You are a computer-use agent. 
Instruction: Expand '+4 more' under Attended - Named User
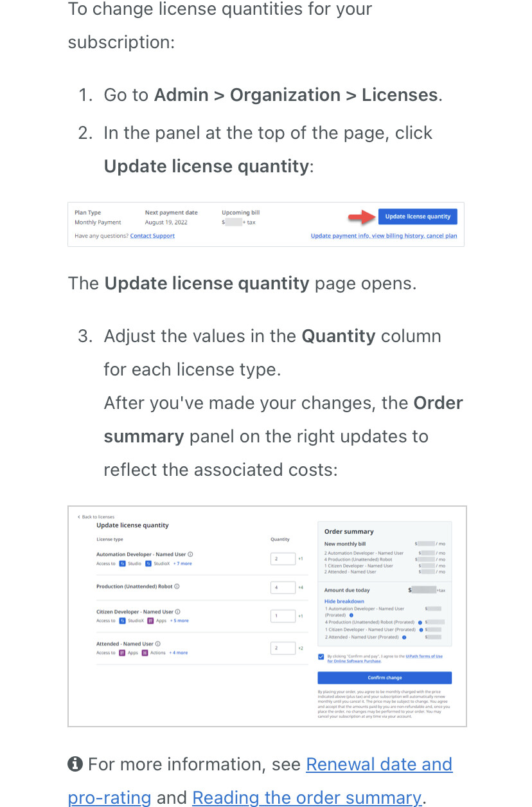pyautogui.click(x=179, y=653)
